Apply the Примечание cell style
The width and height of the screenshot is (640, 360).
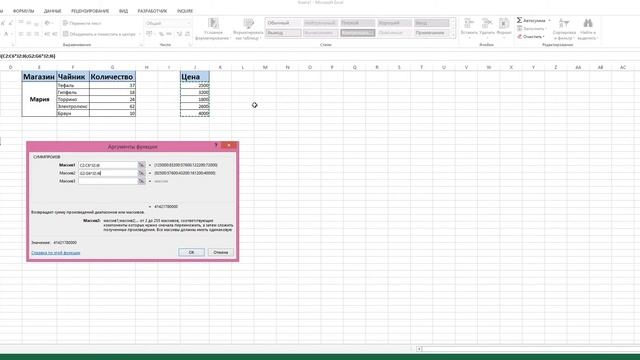click(x=432, y=33)
